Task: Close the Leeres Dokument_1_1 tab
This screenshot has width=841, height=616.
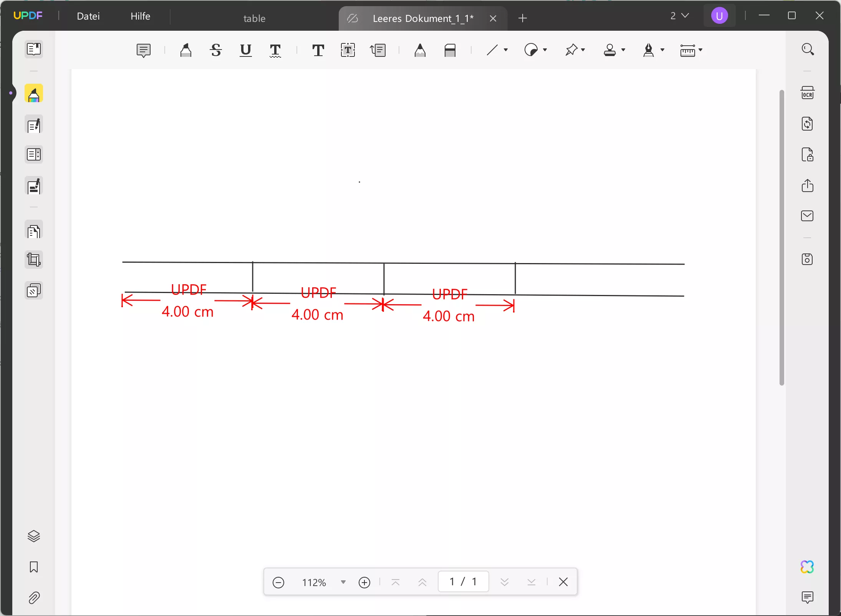Action: tap(493, 18)
